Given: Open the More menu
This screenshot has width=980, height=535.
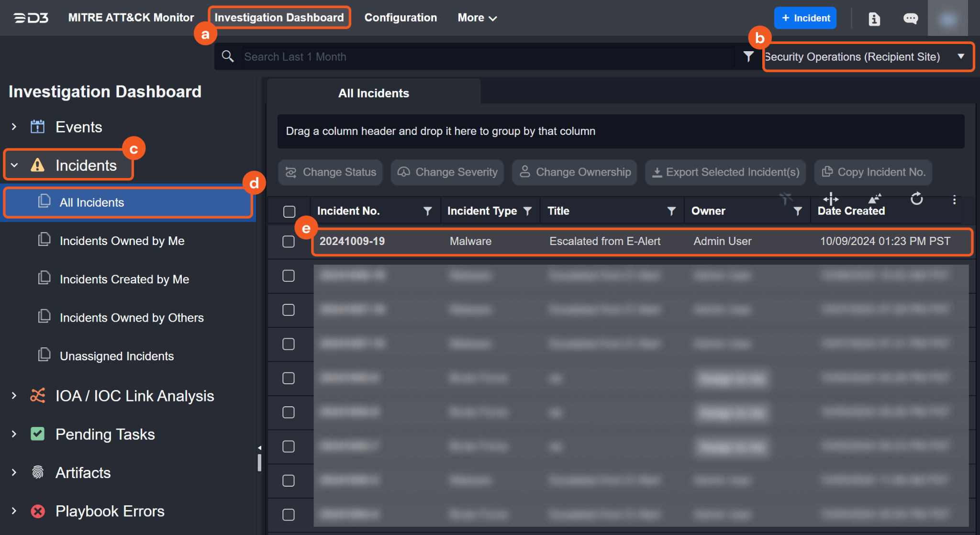Looking at the screenshot, I should point(477,18).
